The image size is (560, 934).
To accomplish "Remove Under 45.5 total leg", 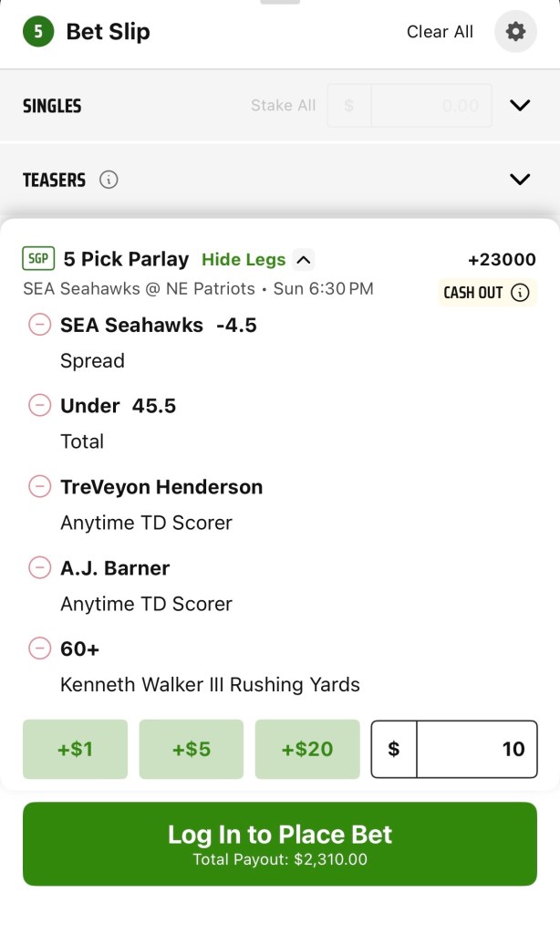I will click(39, 406).
